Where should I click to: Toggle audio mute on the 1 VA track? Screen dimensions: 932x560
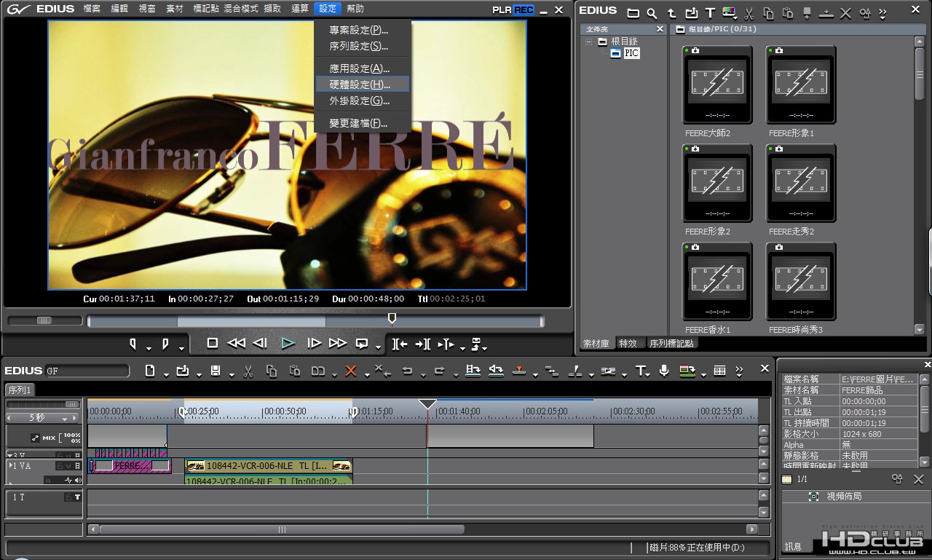pos(77,480)
